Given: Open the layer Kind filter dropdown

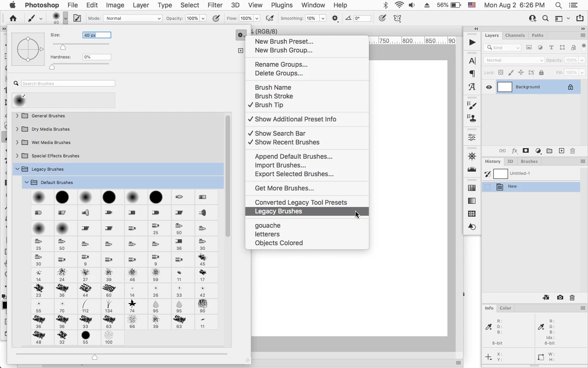Looking at the screenshot, I should (x=503, y=47).
